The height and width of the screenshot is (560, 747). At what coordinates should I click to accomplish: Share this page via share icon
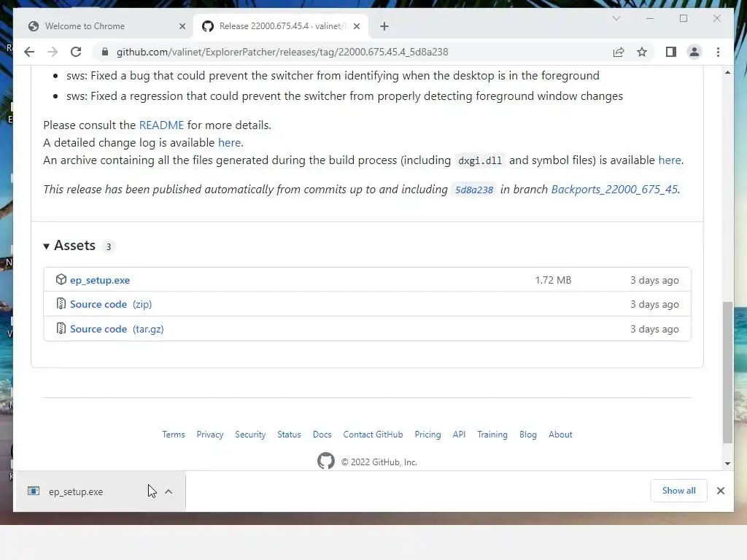(619, 52)
